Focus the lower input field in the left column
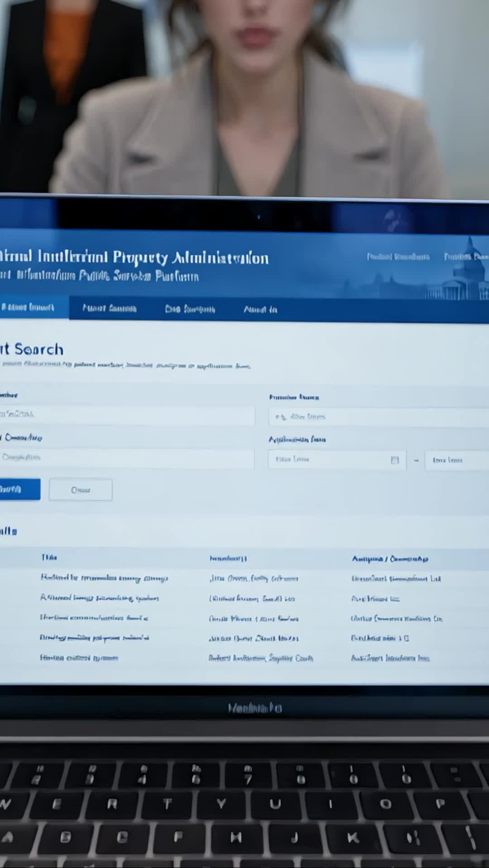Image resolution: width=489 pixels, height=868 pixels. click(x=127, y=458)
